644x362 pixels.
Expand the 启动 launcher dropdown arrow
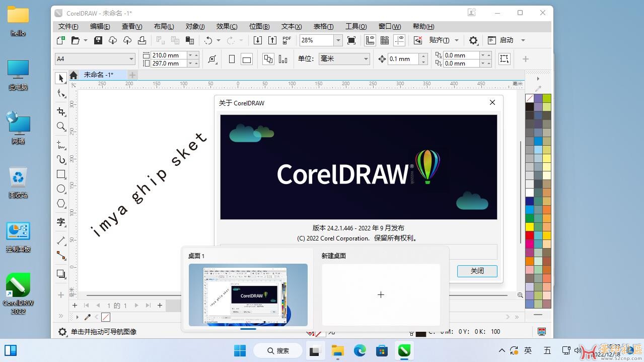[523, 40]
